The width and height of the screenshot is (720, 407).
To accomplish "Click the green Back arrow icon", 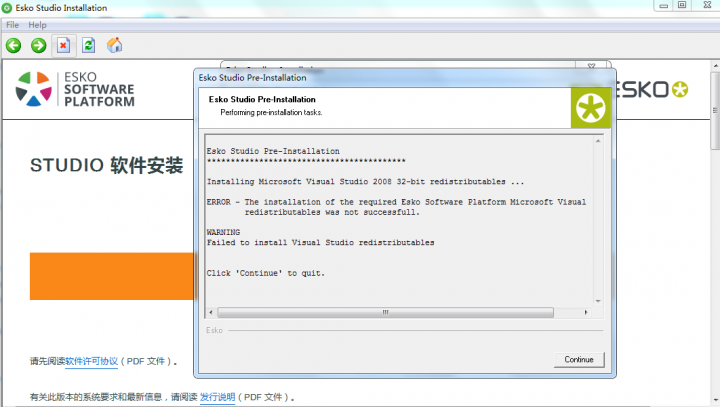I will [x=13, y=45].
